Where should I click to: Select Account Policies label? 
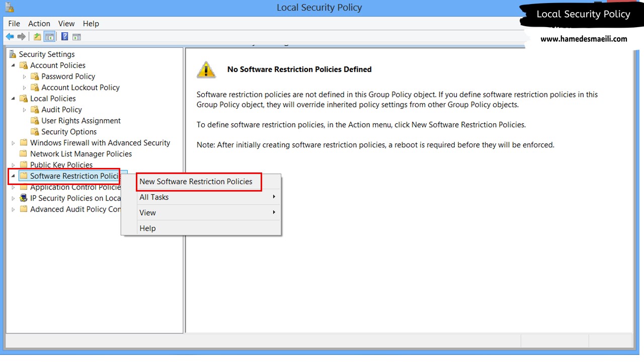pos(58,65)
